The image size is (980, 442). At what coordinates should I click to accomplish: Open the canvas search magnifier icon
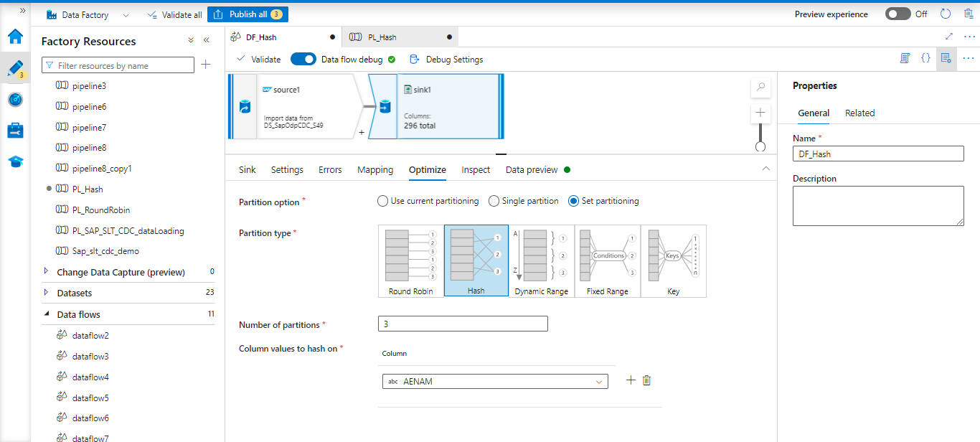pyautogui.click(x=760, y=88)
